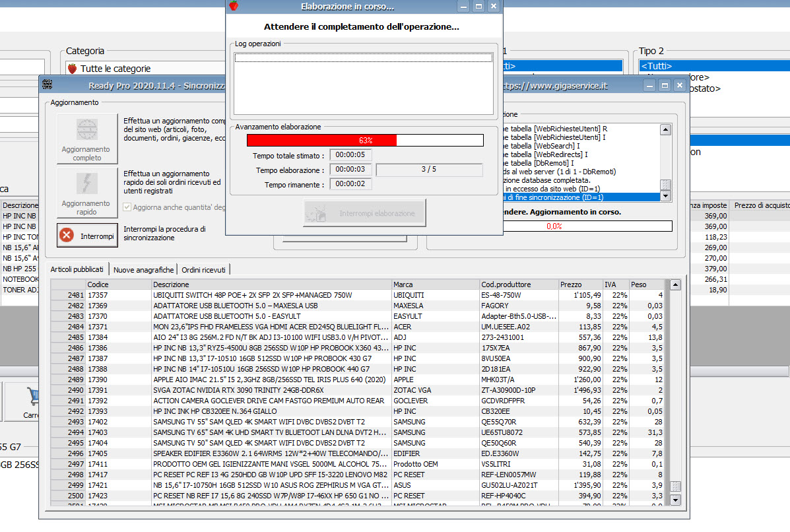Close the Ready Pro synchronization window

point(680,86)
